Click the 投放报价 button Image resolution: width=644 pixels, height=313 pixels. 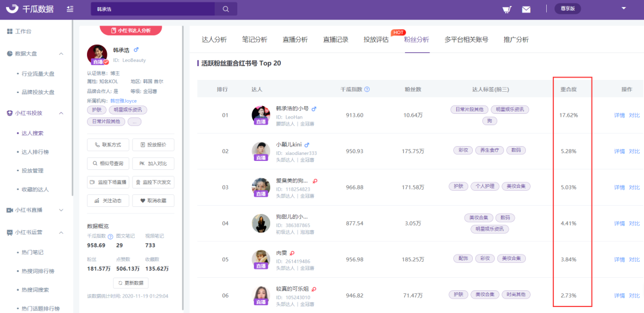coord(153,145)
